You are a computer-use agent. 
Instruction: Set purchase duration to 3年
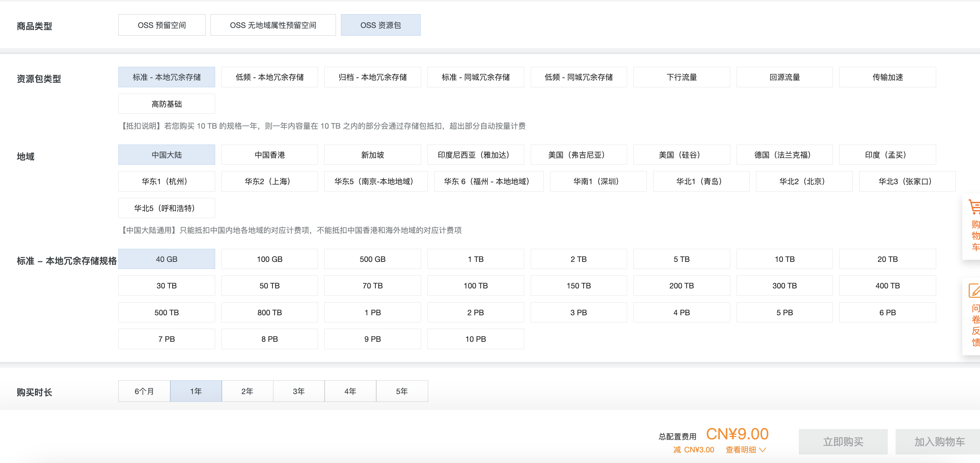(299, 391)
